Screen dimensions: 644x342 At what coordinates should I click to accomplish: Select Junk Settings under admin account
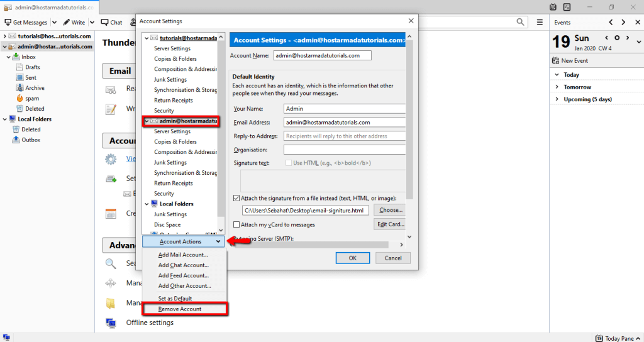(x=170, y=163)
